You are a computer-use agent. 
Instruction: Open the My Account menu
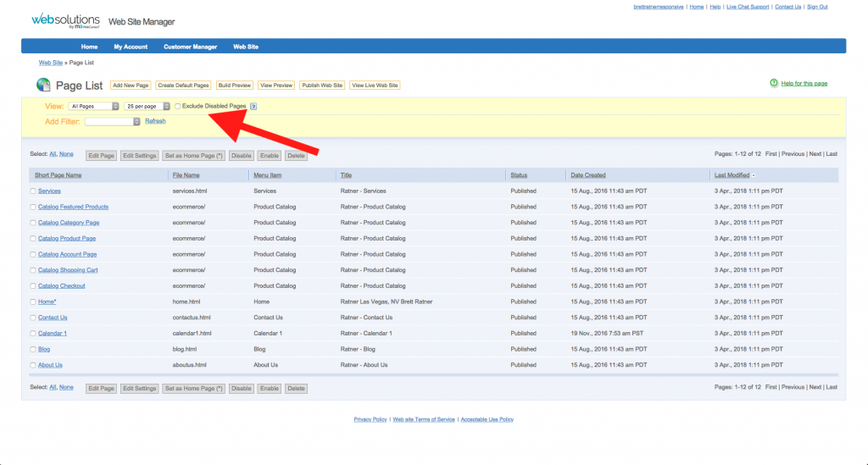(x=131, y=47)
